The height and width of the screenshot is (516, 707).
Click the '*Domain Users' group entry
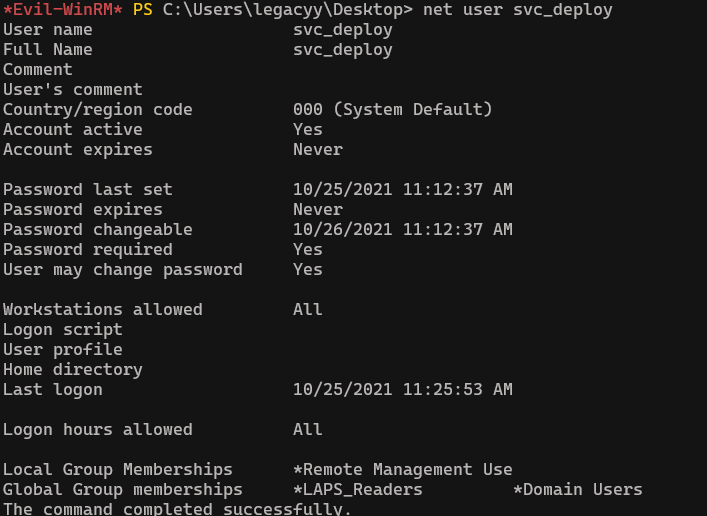(577, 490)
